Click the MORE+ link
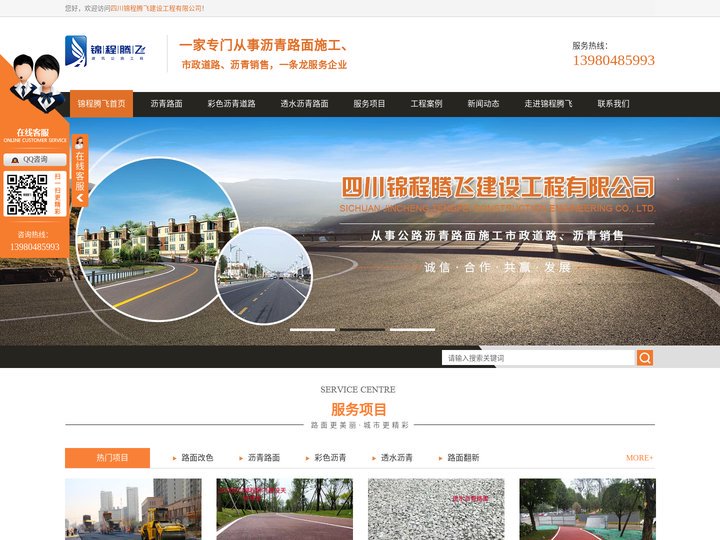The image size is (720, 540). point(639,458)
